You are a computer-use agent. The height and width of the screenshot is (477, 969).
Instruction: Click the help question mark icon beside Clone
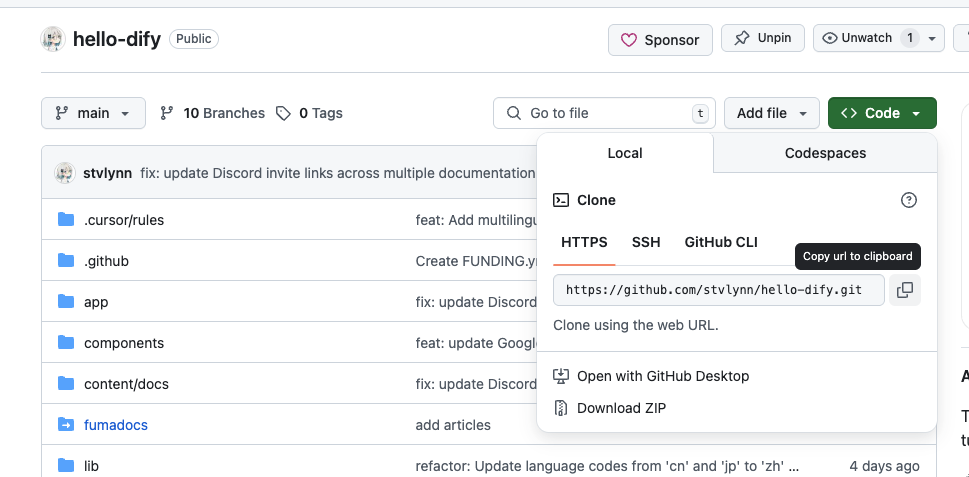point(908,200)
